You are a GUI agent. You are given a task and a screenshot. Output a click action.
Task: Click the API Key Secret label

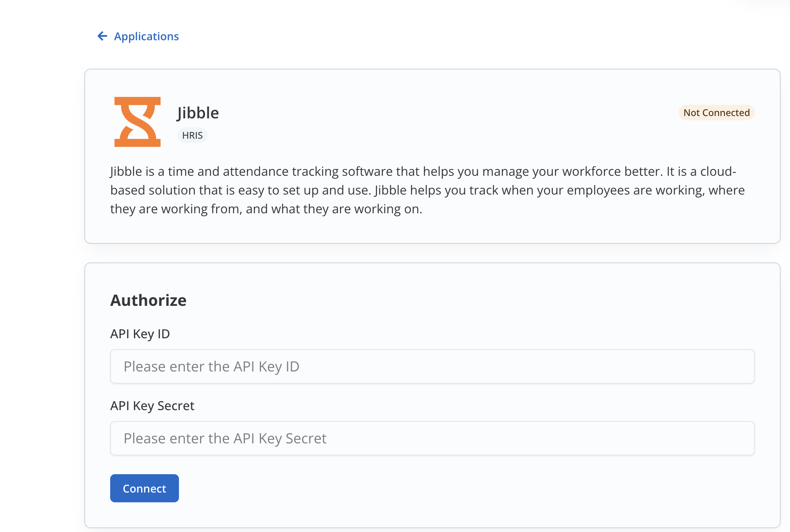[x=152, y=406]
